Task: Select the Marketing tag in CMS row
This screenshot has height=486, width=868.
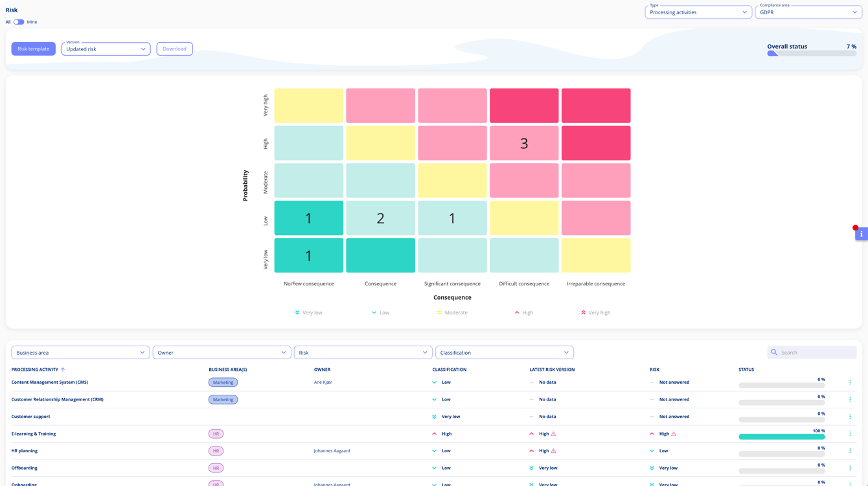Action: 223,382
